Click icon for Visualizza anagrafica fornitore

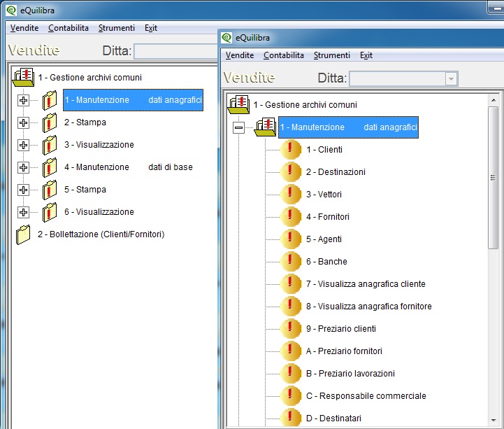pos(291,307)
